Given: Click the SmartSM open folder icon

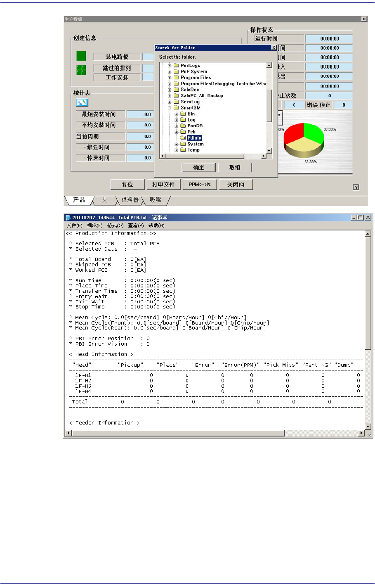Looking at the screenshot, I should (x=177, y=108).
